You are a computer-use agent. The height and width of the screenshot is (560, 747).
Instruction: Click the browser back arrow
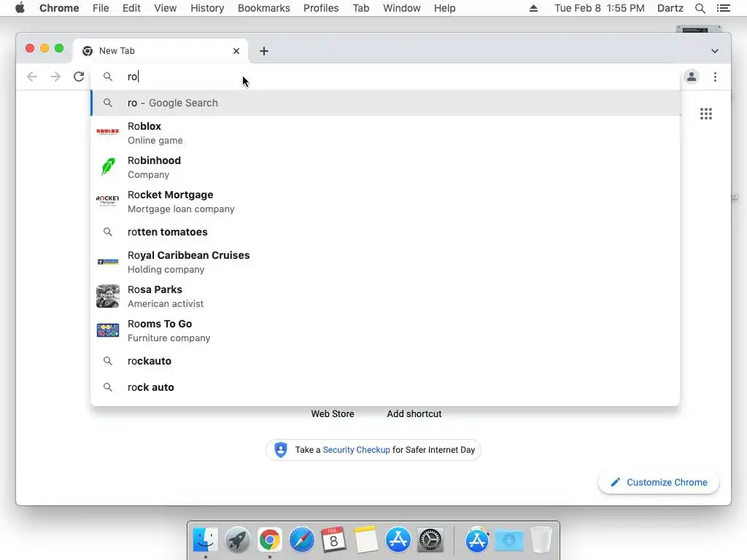[x=32, y=77]
